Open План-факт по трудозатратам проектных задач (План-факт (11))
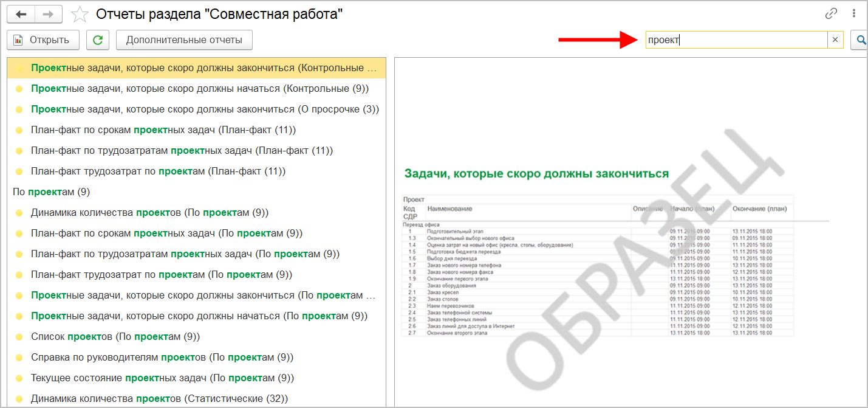Screen dimensions: 868x408 [196, 151]
